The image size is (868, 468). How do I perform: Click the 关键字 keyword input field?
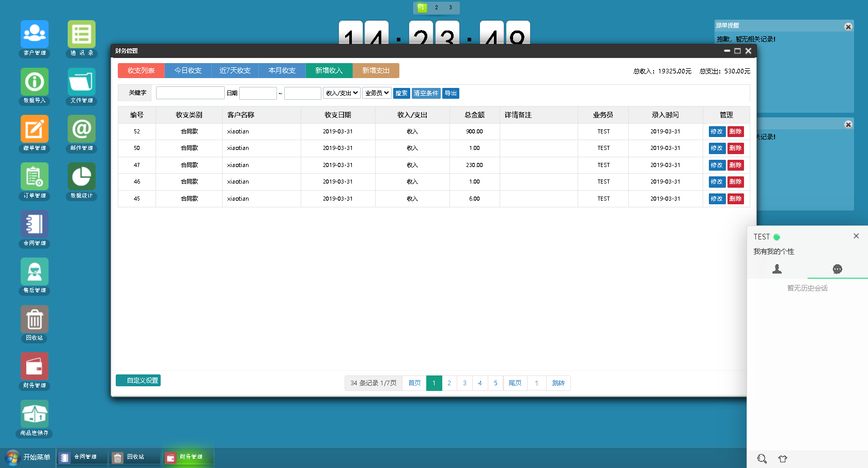190,93
